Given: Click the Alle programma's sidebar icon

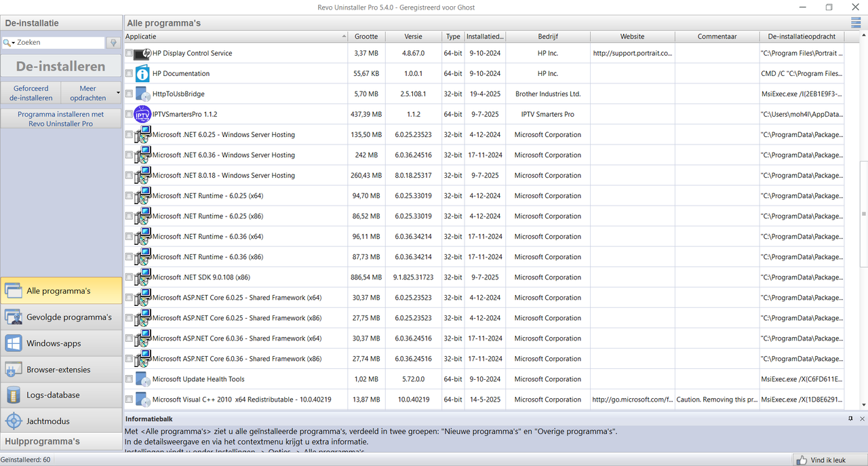Looking at the screenshot, I should tap(14, 291).
